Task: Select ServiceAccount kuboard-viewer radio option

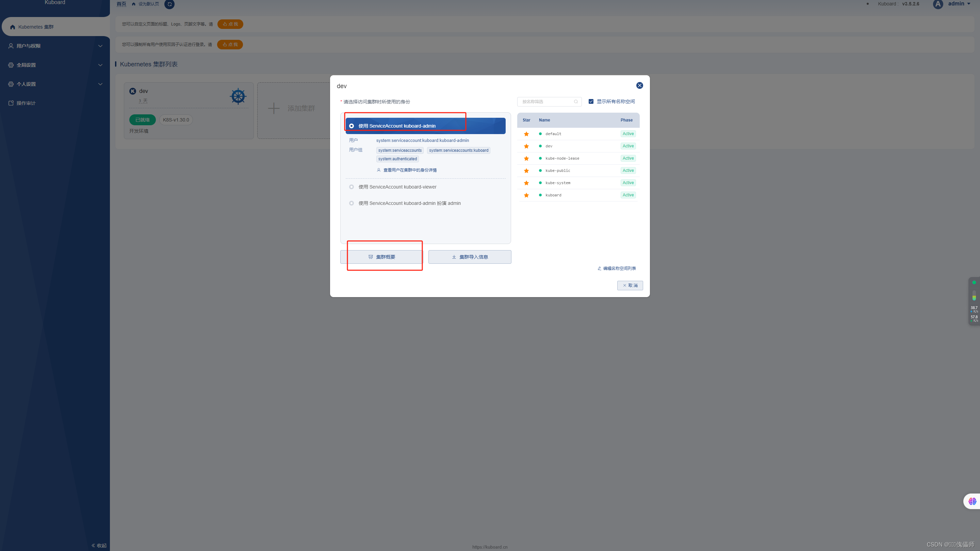Action: click(x=352, y=187)
